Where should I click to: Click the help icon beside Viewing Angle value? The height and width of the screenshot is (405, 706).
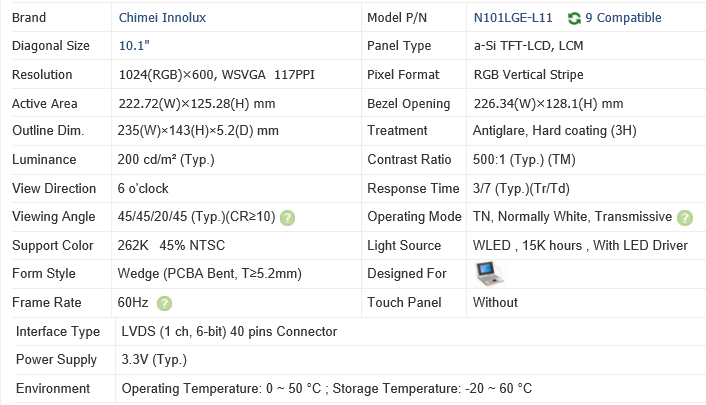coord(288,217)
